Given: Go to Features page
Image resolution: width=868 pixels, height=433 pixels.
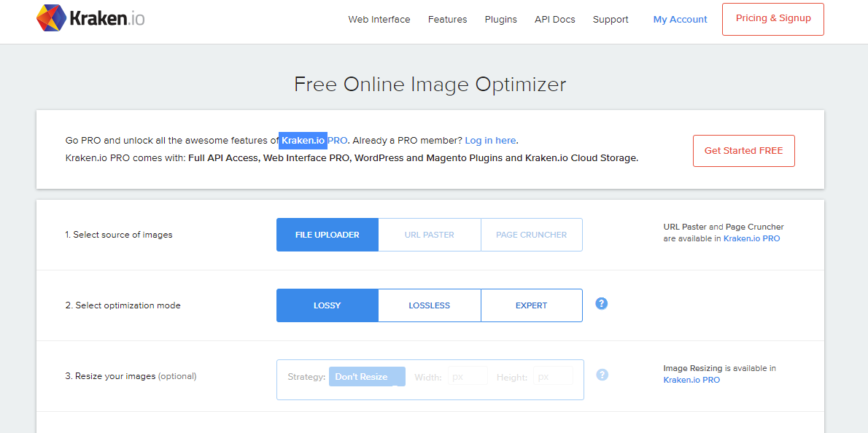Looking at the screenshot, I should tap(447, 20).
